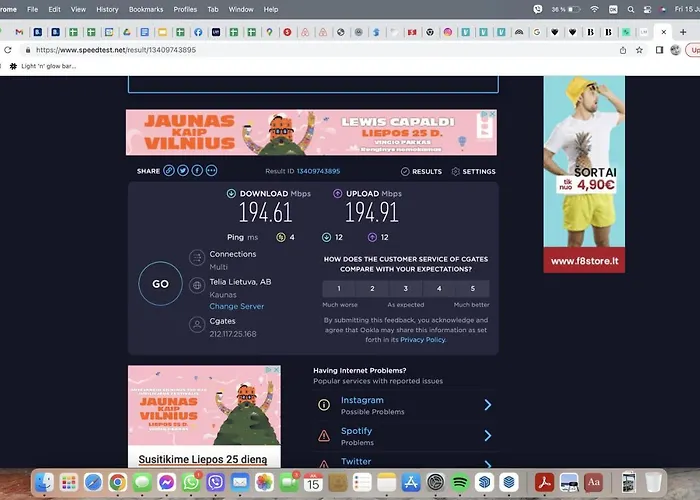
Task: Share the result on Twitter
Action: (x=183, y=171)
